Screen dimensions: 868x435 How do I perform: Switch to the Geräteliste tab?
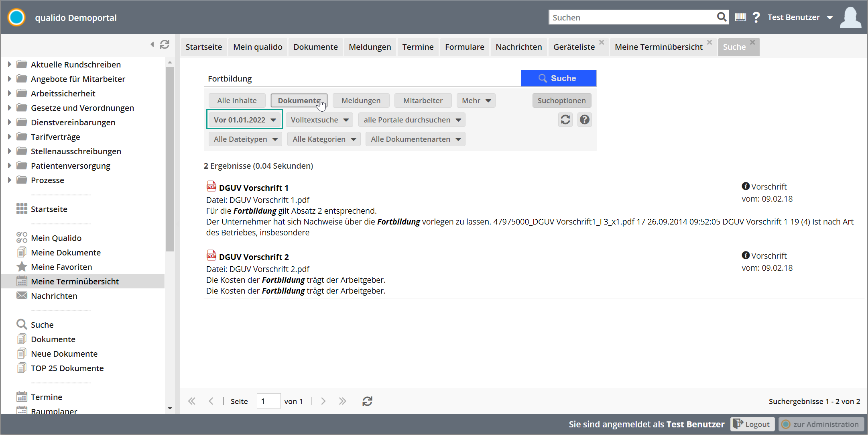pos(574,47)
